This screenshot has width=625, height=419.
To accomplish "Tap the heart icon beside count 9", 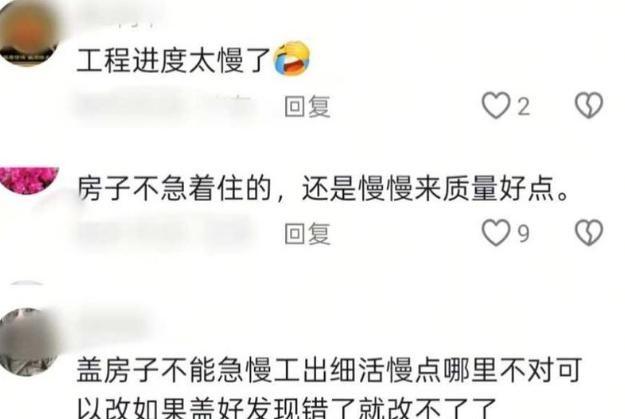I will pyautogui.click(x=496, y=233).
